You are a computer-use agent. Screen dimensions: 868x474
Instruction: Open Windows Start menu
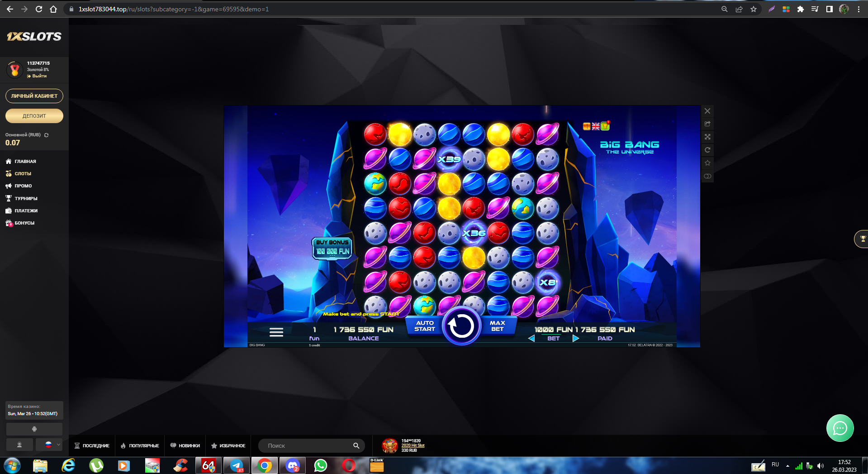pyautogui.click(x=12, y=465)
